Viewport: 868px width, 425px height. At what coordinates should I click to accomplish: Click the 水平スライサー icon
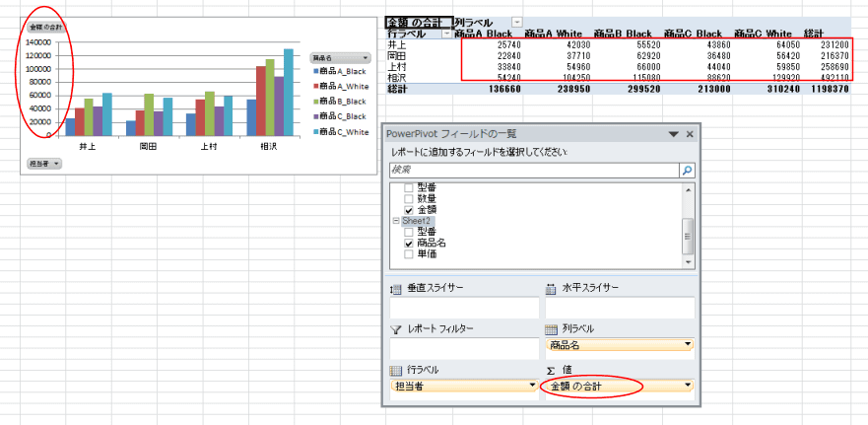tap(551, 288)
